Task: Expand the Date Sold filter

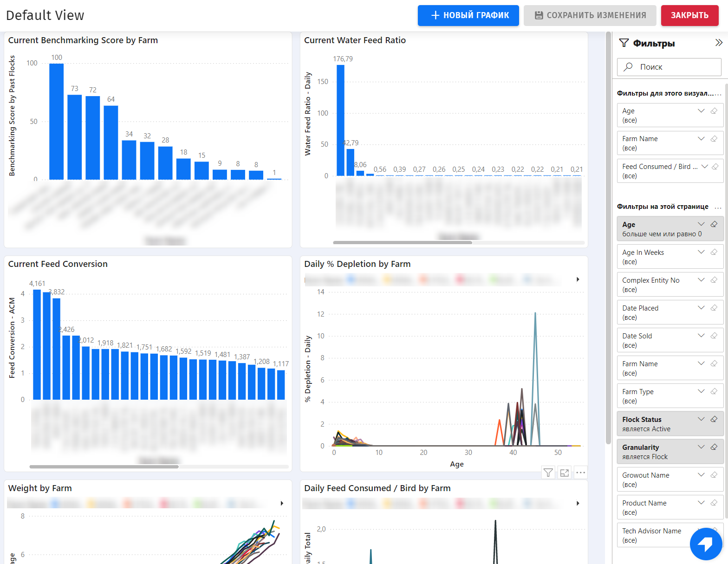Action: 701,336
